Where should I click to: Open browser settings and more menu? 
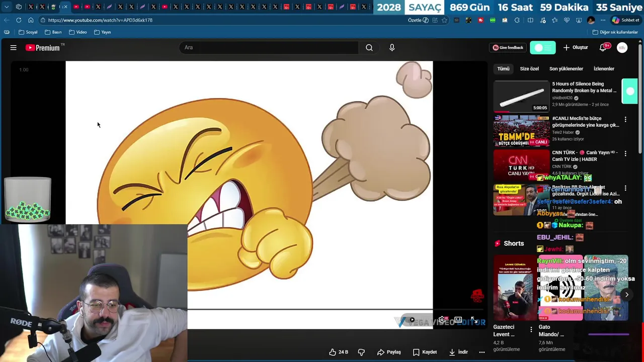(x=603, y=20)
